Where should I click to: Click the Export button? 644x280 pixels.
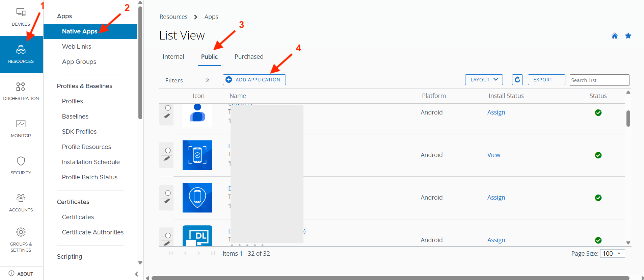546,80
